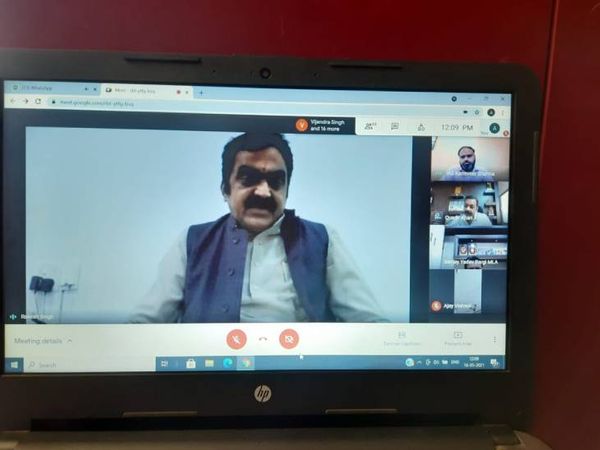This screenshot has width=600, height=450.
Task: Open the three-dot more options menu
Action: click(x=493, y=340)
